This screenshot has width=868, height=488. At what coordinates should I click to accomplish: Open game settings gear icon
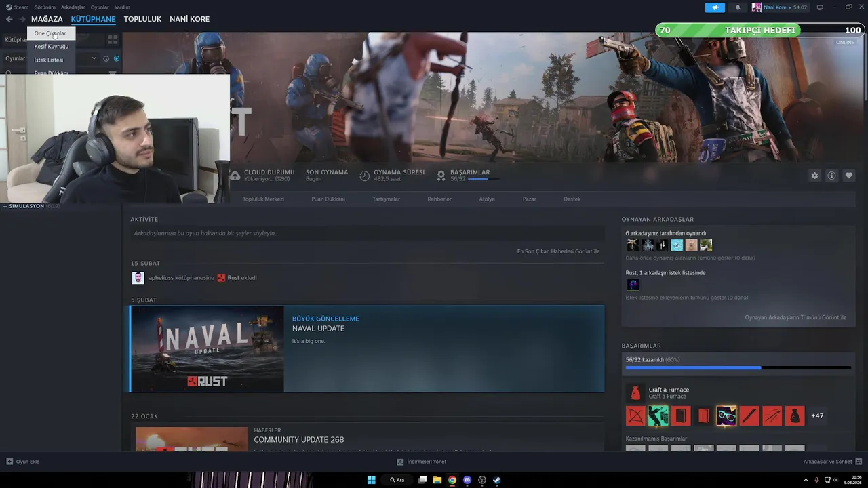(x=814, y=176)
